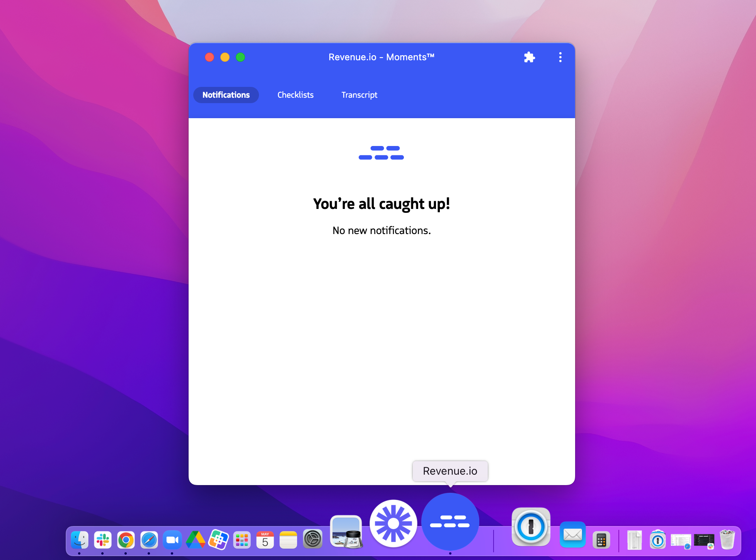
Task: Open System Preferences from the dock
Action: [313, 539]
